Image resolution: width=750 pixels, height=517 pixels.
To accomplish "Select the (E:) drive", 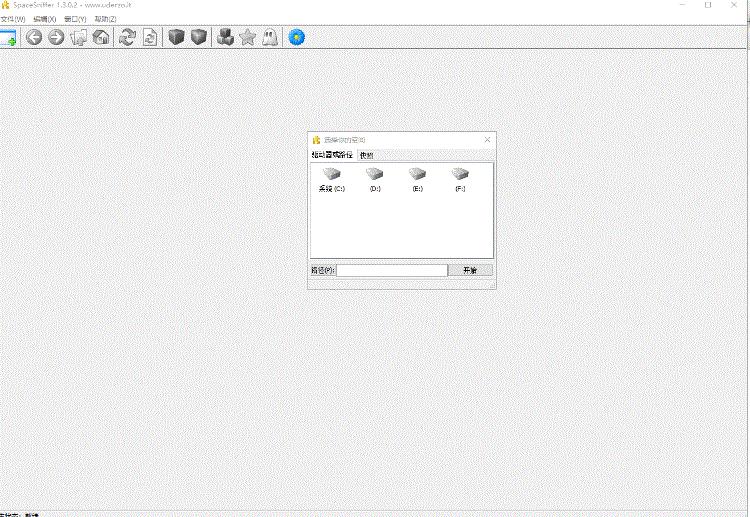I will pyautogui.click(x=418, y=180).
